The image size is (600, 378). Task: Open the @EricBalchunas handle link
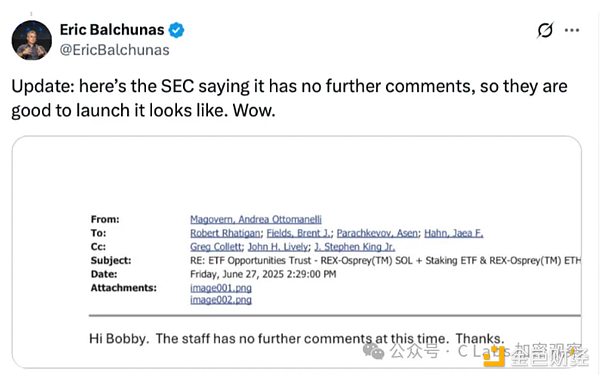click(114, 50)
